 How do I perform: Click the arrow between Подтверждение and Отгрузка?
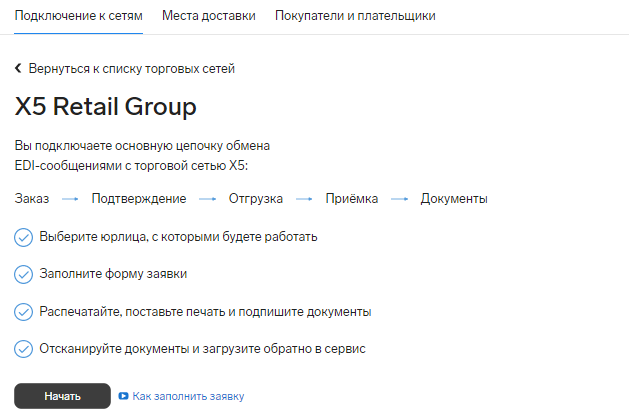(x=207, y=199)
